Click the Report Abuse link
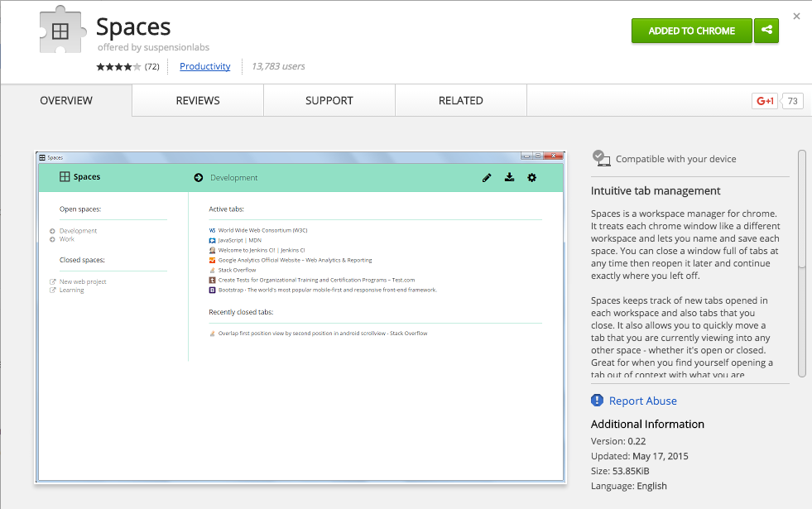Screen dimensions: 812x509 pyautogui.click(x=642, y=401)
